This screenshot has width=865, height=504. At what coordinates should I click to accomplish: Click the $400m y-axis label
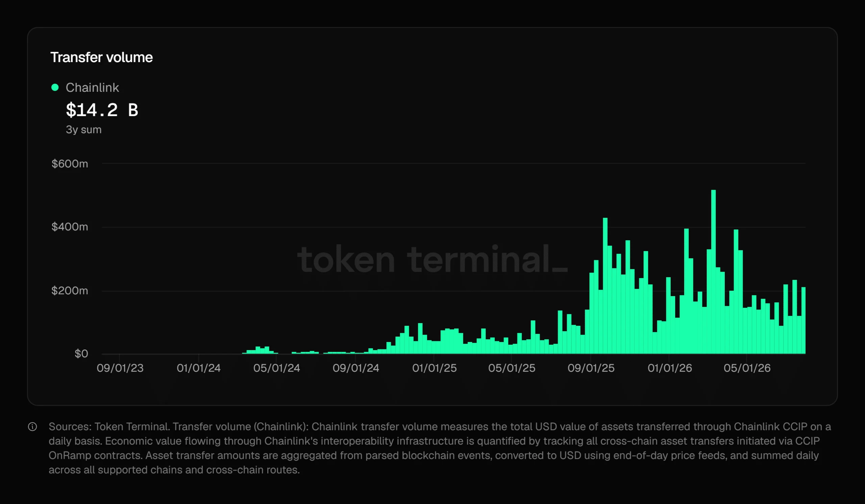[x=70, y=227]
